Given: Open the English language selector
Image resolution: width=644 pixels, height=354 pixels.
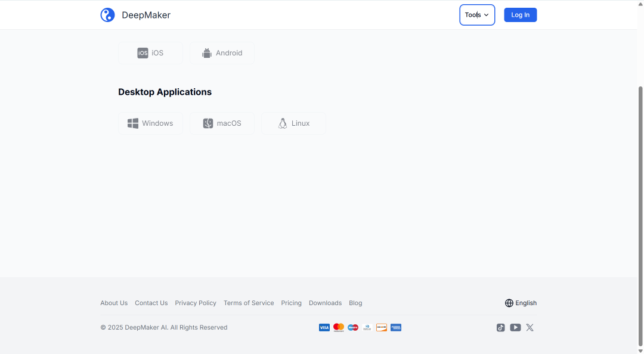Looking at the screenshot, I should click(521, 303).
